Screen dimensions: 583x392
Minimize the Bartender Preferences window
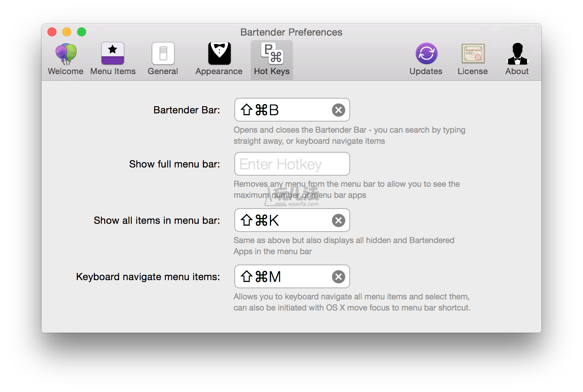coord(67,32)
